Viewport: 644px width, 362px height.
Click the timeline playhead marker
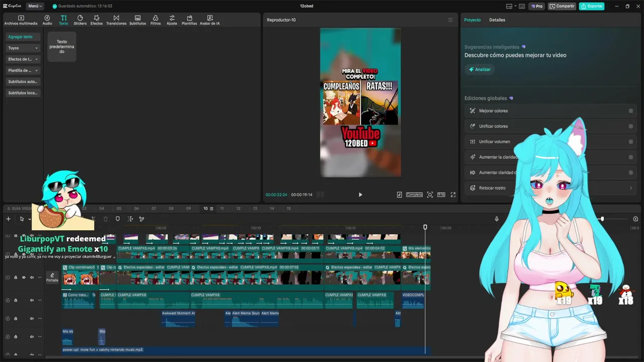[425, 227]
